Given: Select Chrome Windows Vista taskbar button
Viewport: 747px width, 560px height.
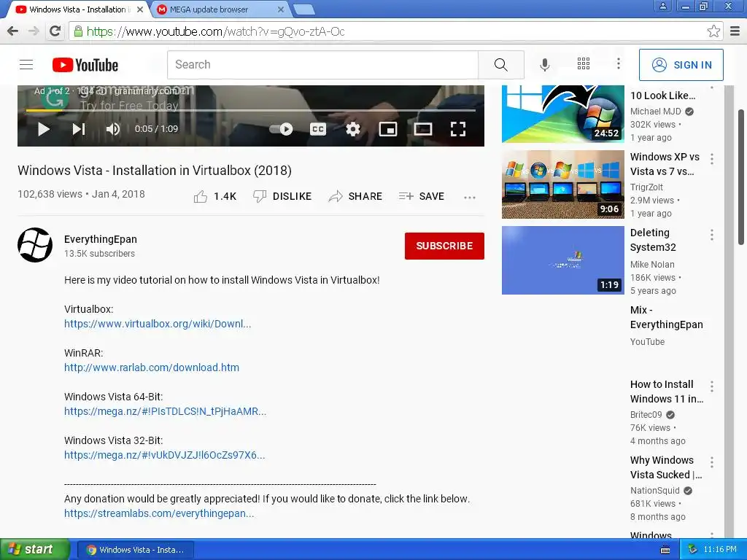Looking at the screenshot, I should [136, 550].
